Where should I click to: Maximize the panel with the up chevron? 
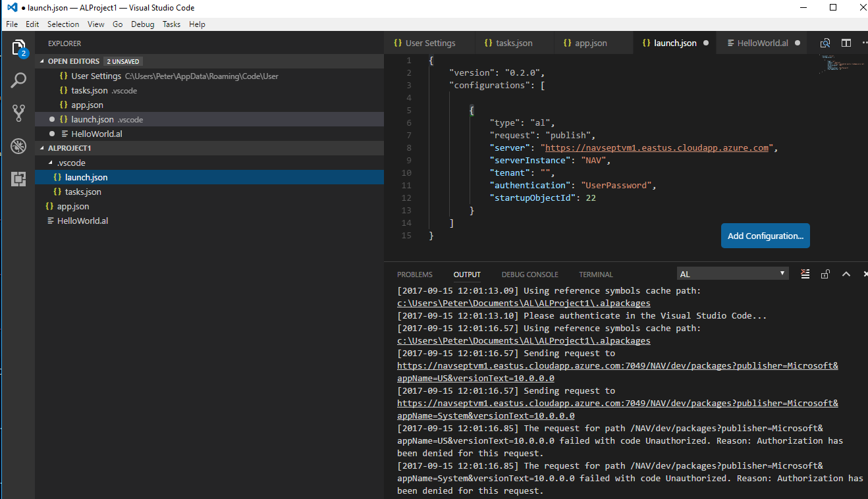pyautogui.click(x=846, y=274)
